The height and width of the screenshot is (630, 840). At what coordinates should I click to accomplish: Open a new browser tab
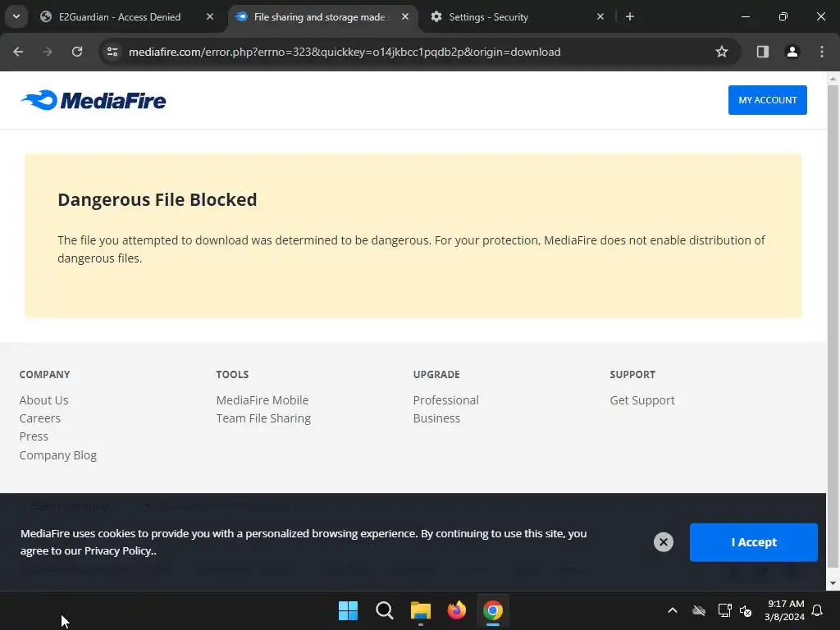pyautogui.click(x=630, y=16)
